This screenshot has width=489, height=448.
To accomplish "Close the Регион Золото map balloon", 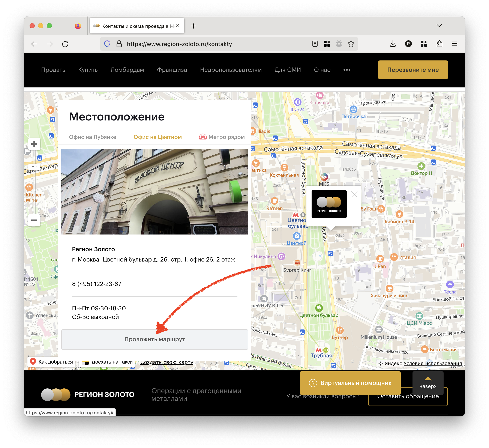I will click(354, 194).
